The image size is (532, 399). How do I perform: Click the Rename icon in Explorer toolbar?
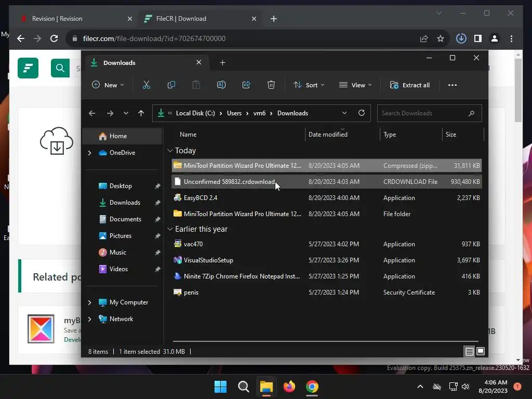[x=221, y=85]
